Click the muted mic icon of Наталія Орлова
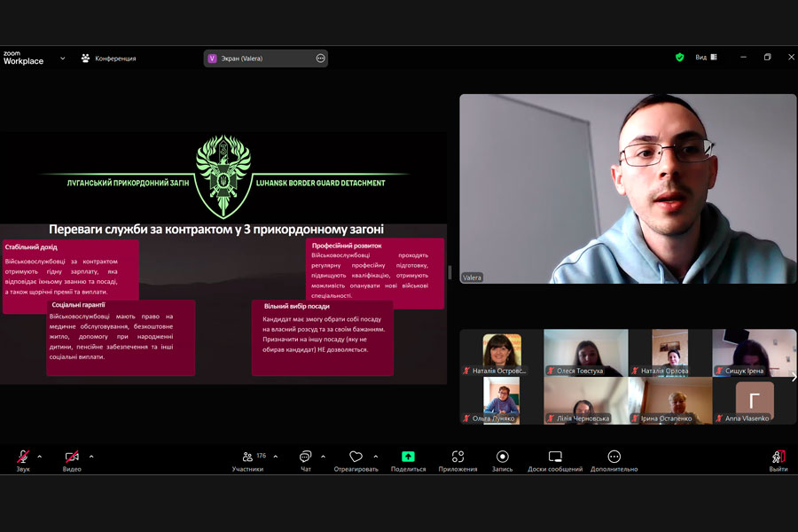Image resolution: width=798 pixels, height=532 pixels. (x=635, y=371)
